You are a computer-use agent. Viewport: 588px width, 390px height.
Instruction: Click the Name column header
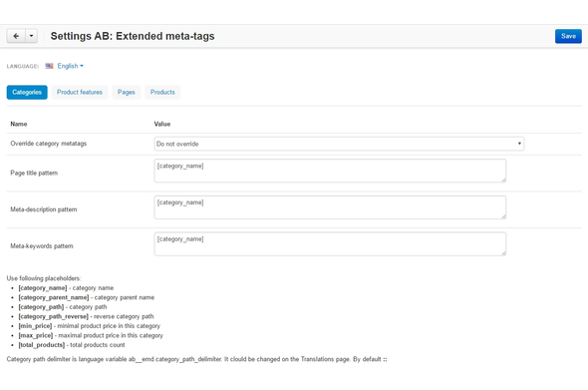tap(19, 124)
